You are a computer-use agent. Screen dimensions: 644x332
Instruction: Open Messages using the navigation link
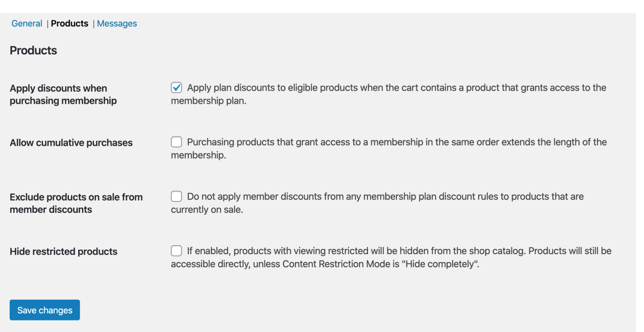[117, 23]
